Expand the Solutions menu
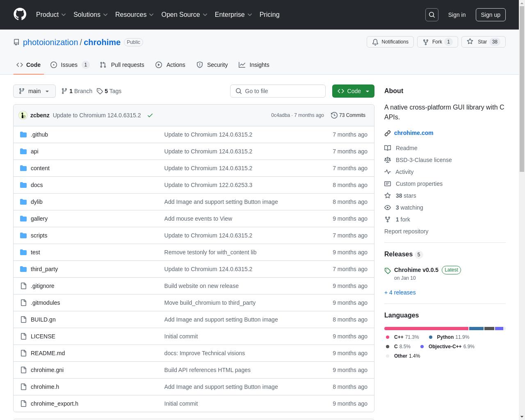The image size is (525, 420). coord(91,14)
